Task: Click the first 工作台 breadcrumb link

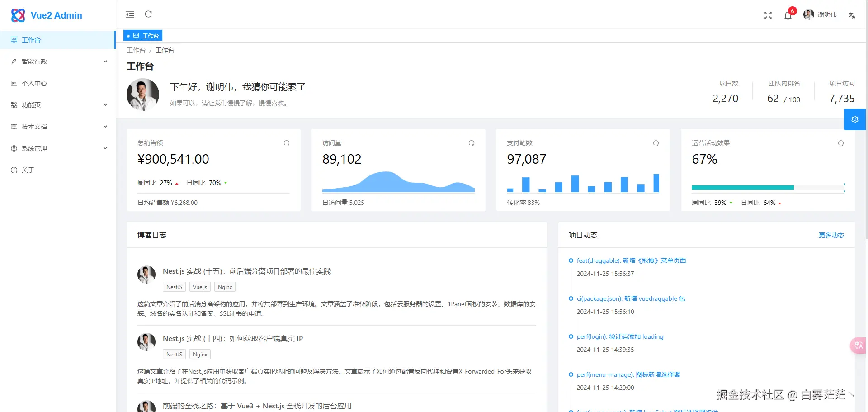Action: pos(136,50)
